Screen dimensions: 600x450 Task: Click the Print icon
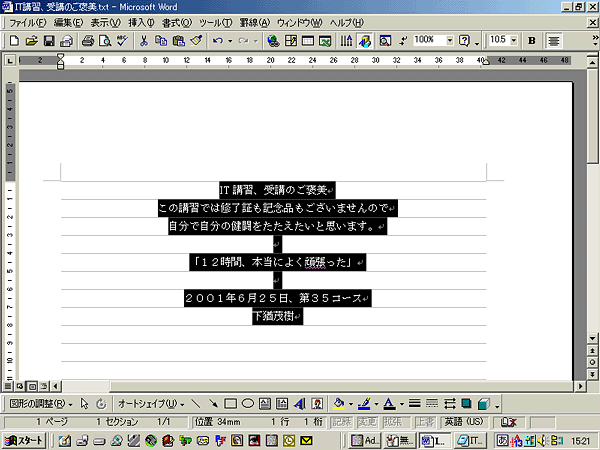coord(87,41)
